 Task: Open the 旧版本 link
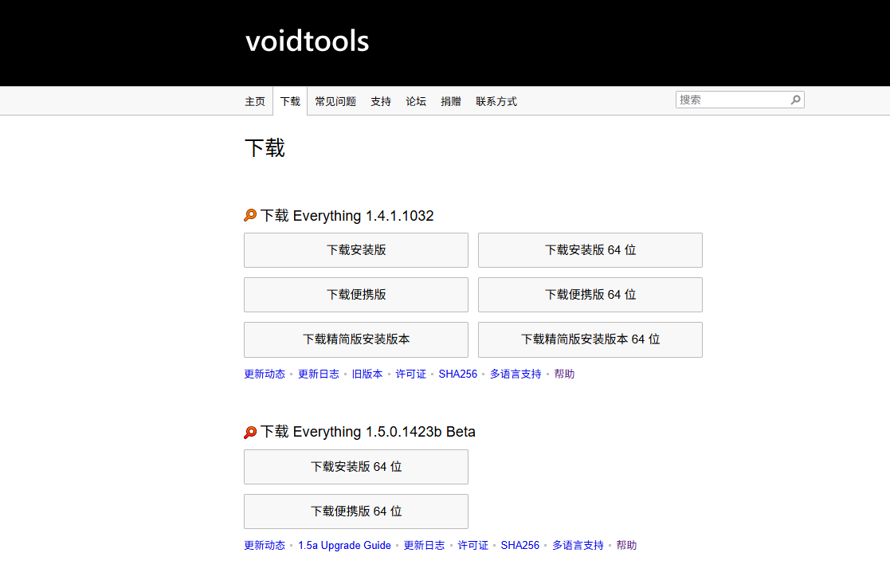click(367, 374)
